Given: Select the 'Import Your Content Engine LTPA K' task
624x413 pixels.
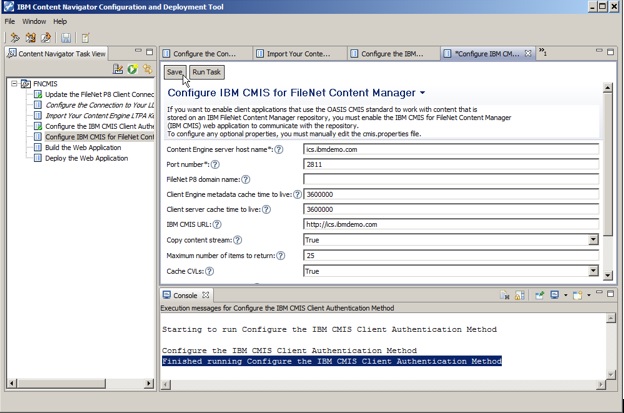Looking at the screenshot, I should coord(99,116).
